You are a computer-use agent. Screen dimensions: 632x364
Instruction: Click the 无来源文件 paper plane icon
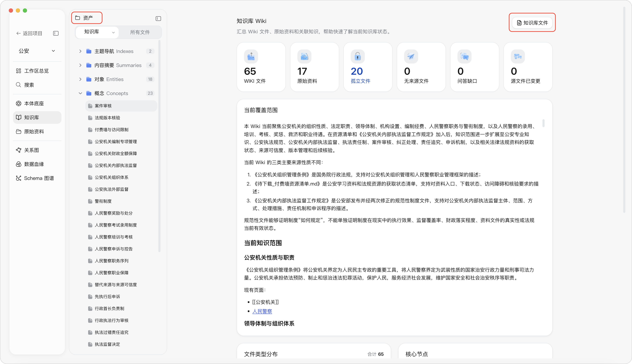click(x=411, y=56)
